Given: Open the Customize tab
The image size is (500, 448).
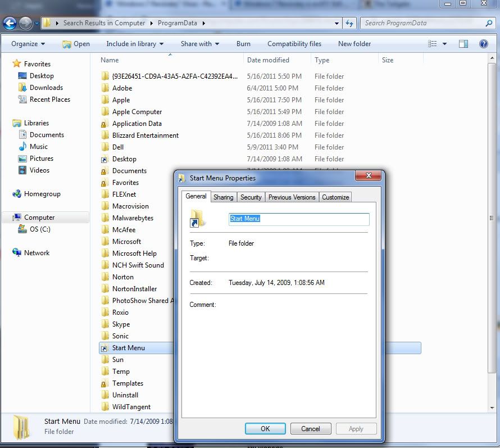Looking at the screenshot, I should point(335,197).
